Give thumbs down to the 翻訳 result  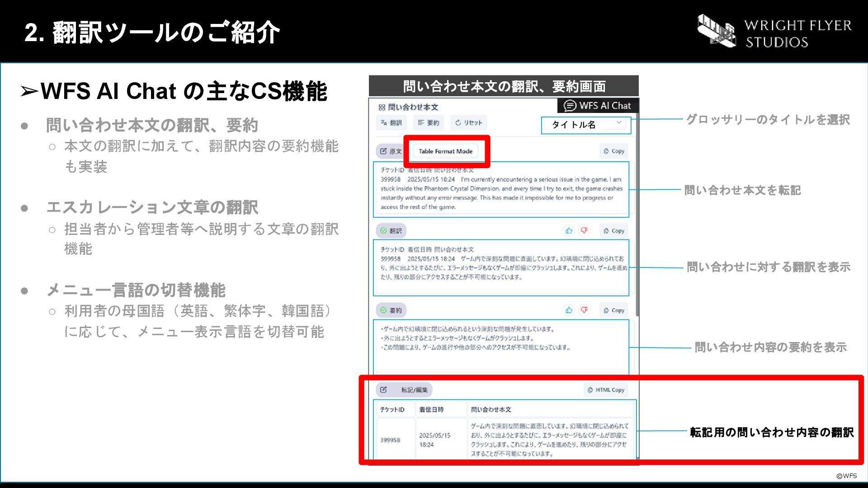click(584, 231)
